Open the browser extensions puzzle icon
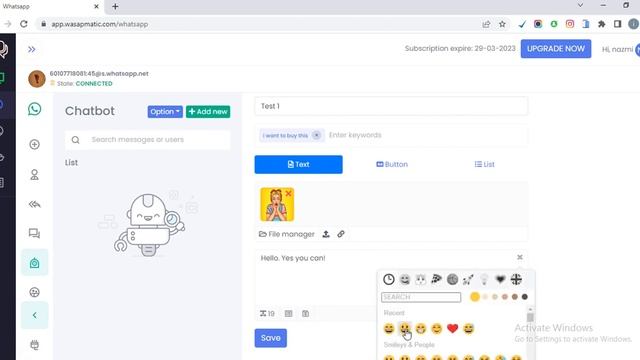This screenshot has width=640, height=360. tap(601, 24)
